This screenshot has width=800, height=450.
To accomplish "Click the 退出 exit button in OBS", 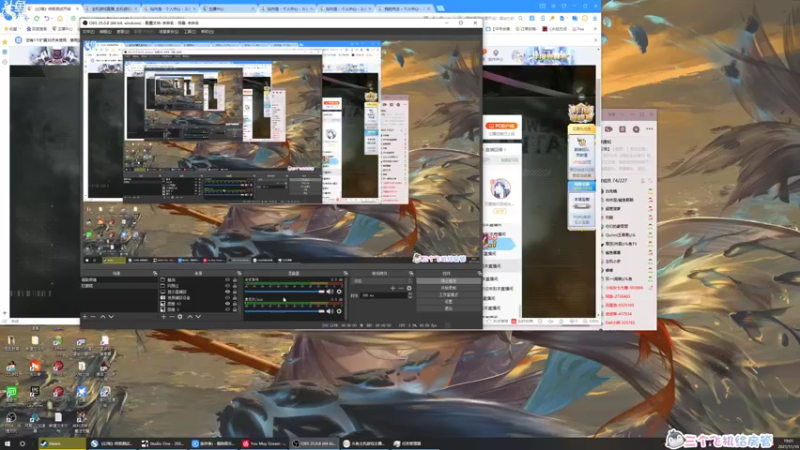I will point(448,308).
